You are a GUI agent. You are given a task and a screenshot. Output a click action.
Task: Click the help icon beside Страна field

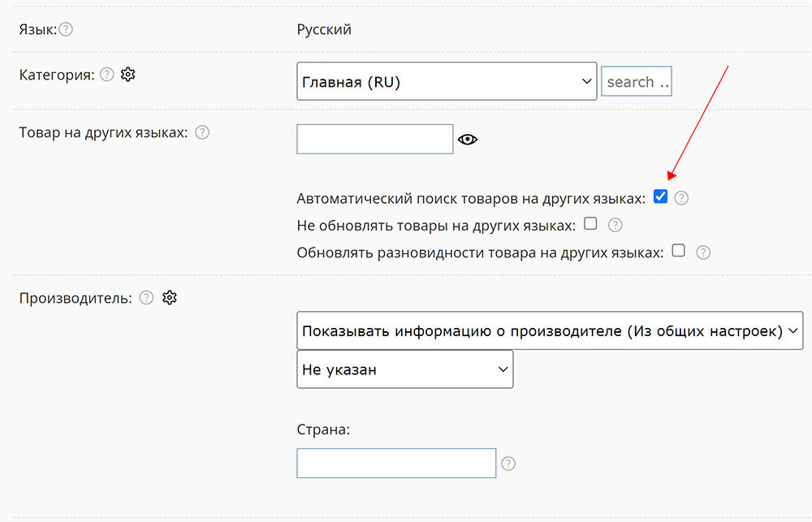tap(508, 464)
